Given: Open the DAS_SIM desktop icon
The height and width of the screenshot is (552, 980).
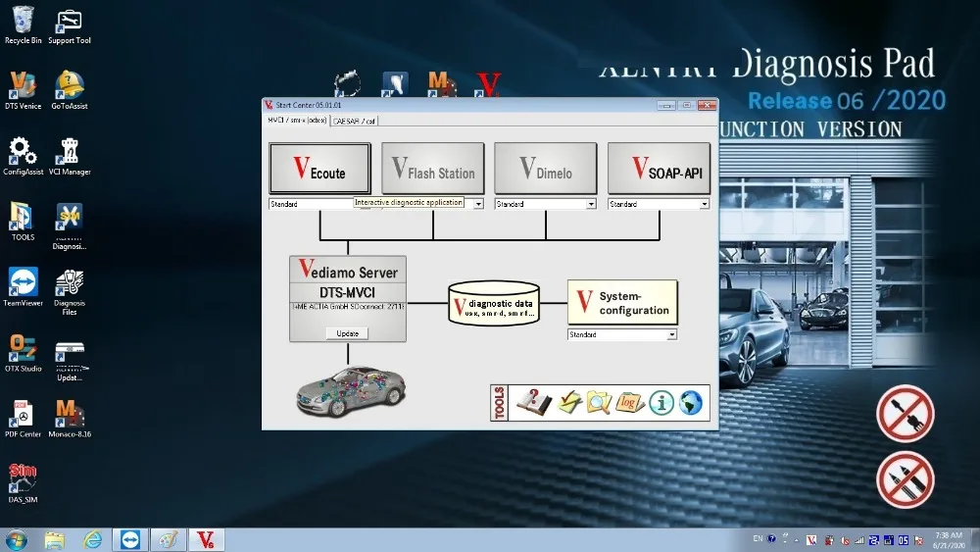Looking at the screenshot, I should (24, 483).
